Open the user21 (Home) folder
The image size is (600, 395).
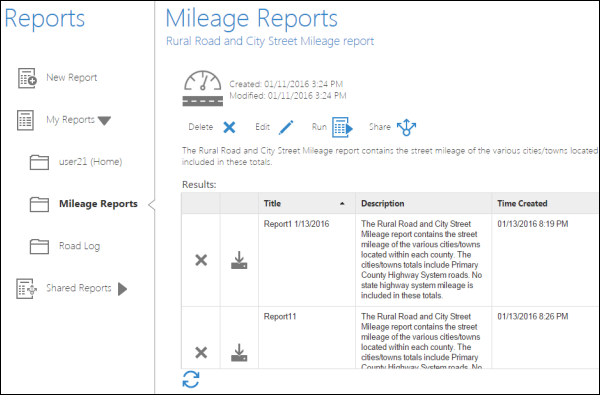pos(90,162)
